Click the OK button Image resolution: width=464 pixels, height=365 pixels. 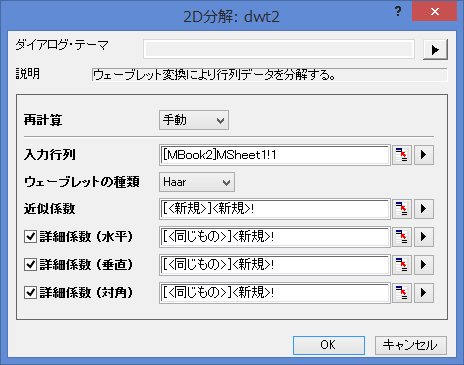point(329,345)
